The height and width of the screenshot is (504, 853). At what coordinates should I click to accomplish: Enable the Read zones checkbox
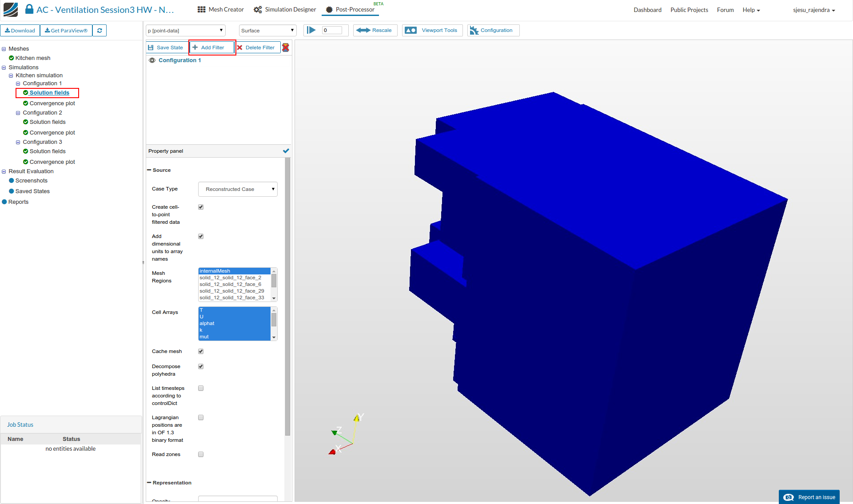click(201, 454)
